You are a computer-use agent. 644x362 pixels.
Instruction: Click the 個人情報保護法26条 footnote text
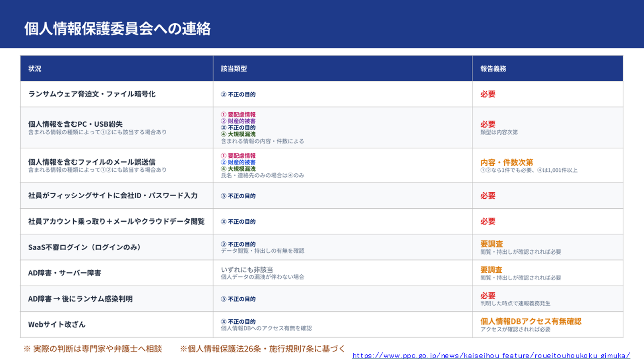tap(262, 349)
